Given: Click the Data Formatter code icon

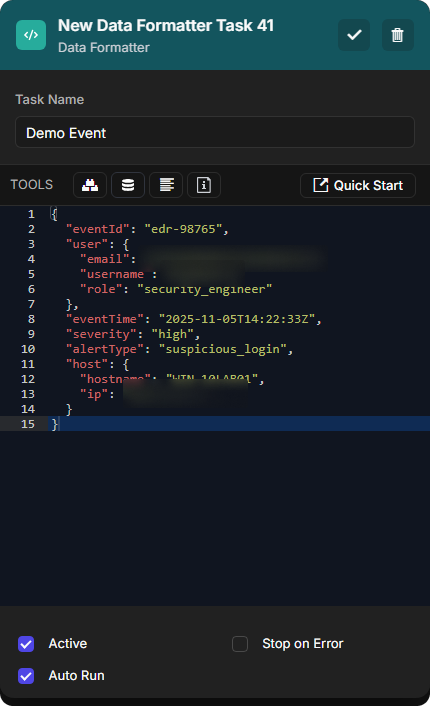Looking at the screenshot, I should [31, 35].
